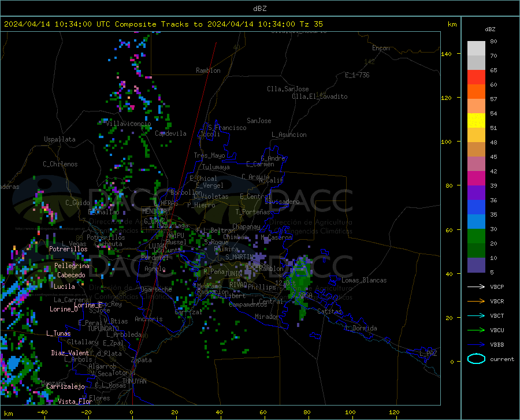Click the 'Mirador' map label
This screenshot has height=420, width=520.
(266, 317)
